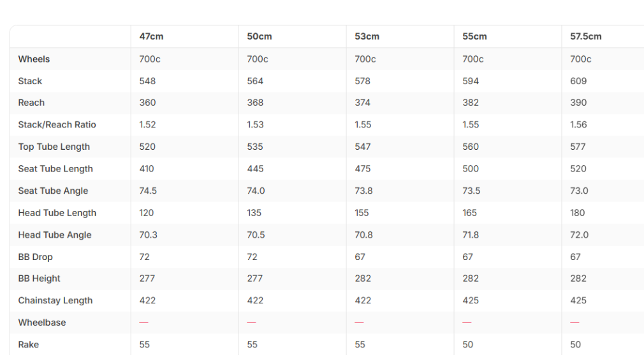Image resolution: width=644 pixels, height=362 pixels.
Task: Click the Top Tube Length label
Action: pos(54,147)
